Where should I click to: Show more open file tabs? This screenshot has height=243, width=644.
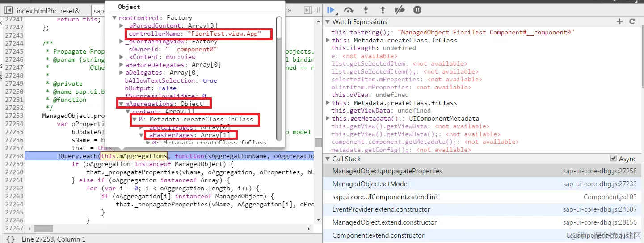pyautogui.click(x=289, y=10)
